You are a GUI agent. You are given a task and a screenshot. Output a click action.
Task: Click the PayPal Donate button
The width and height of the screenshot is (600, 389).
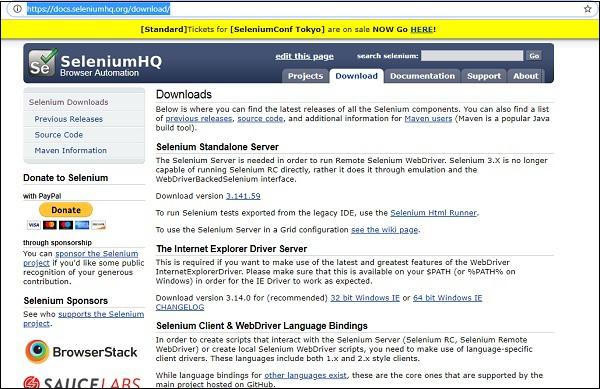click(66, 210)
